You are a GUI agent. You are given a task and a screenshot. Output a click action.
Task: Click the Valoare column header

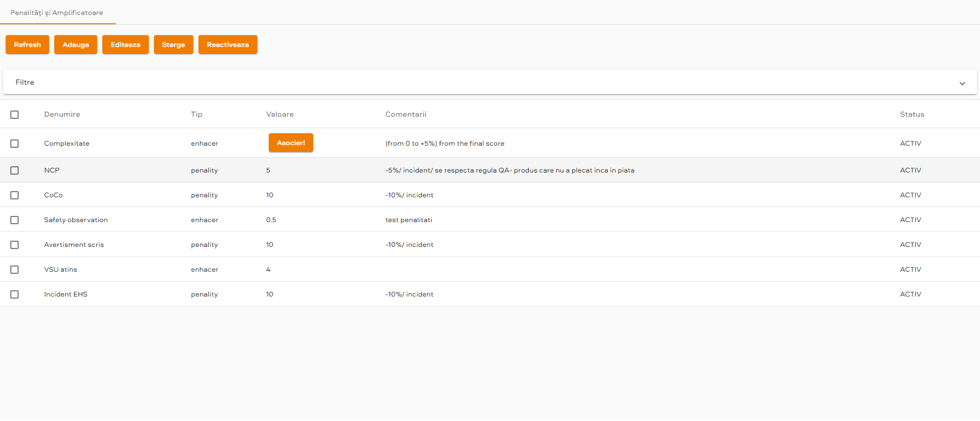(x=280, y=115)
